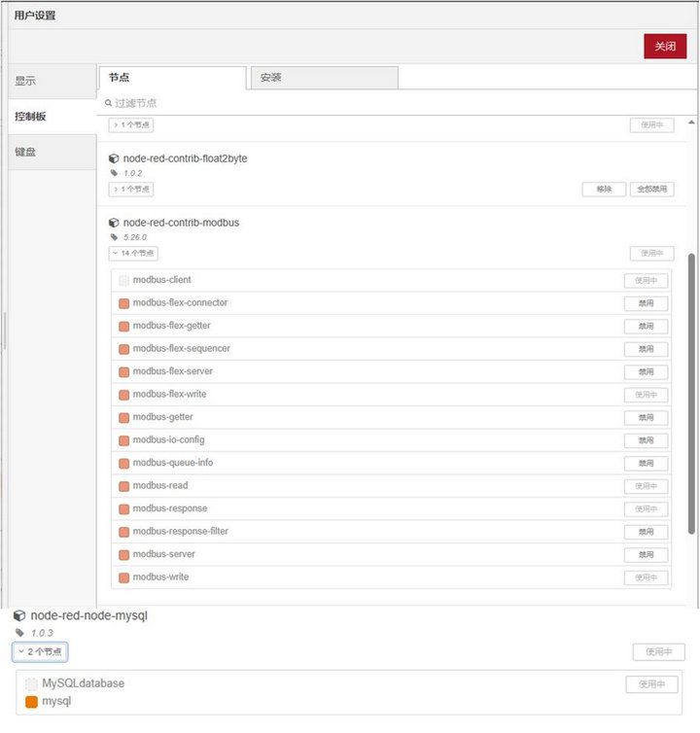Click the faded swatch icon of MySQLdatabase

(31, 684)
